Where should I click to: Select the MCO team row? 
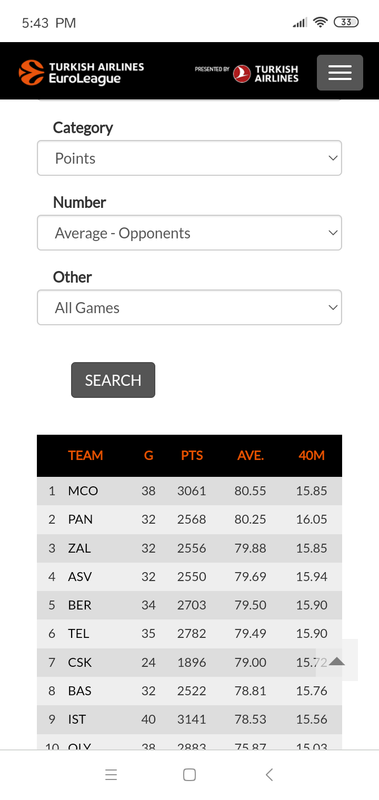189,491
